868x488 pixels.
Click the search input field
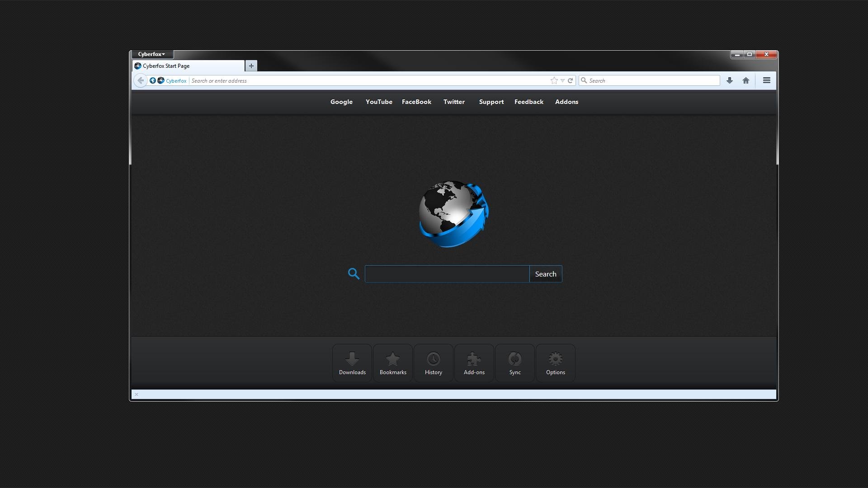[x=447, y=273]
